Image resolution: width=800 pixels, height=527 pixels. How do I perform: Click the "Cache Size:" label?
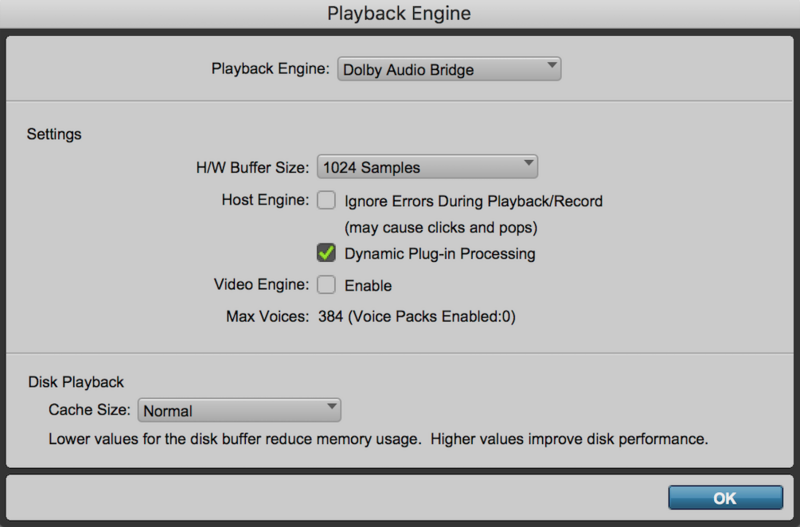coord(90,410)
